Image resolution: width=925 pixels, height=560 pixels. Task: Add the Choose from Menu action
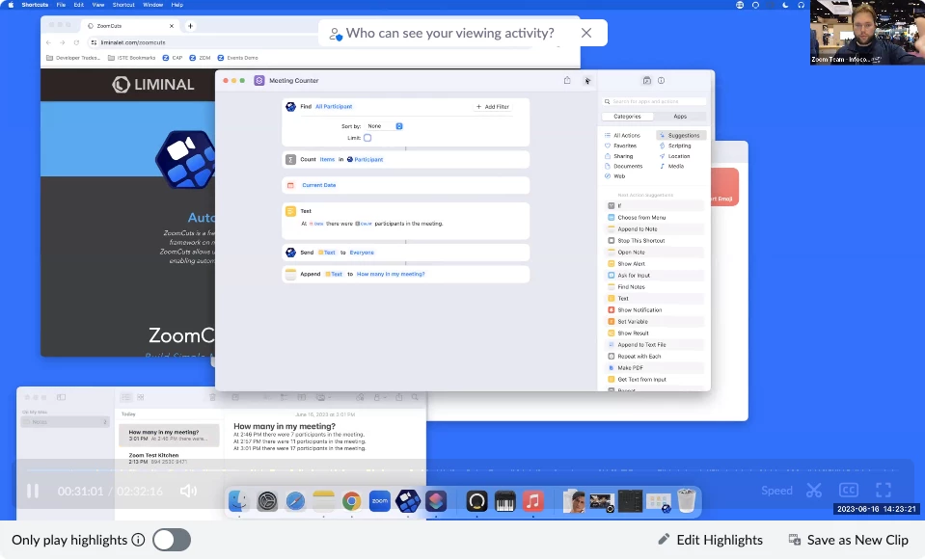pyautogui.click(x=655, y=218)
